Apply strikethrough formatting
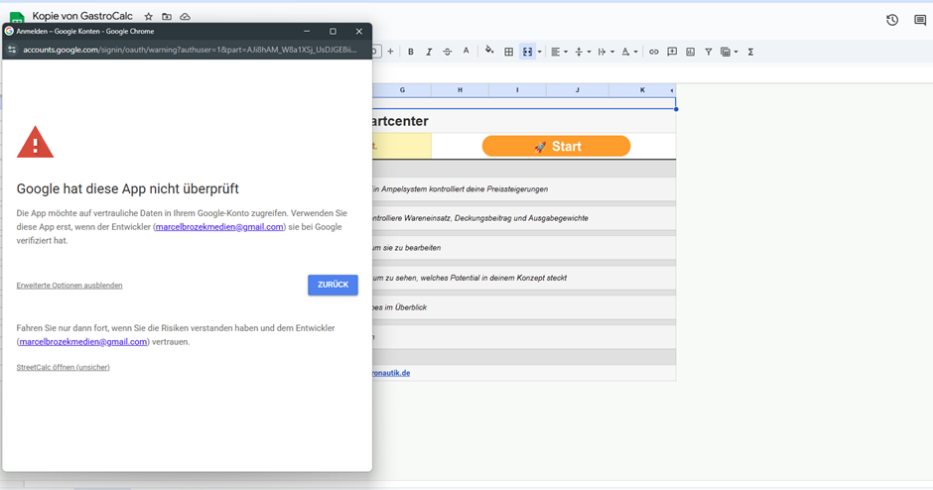 [x=447, y=52]
